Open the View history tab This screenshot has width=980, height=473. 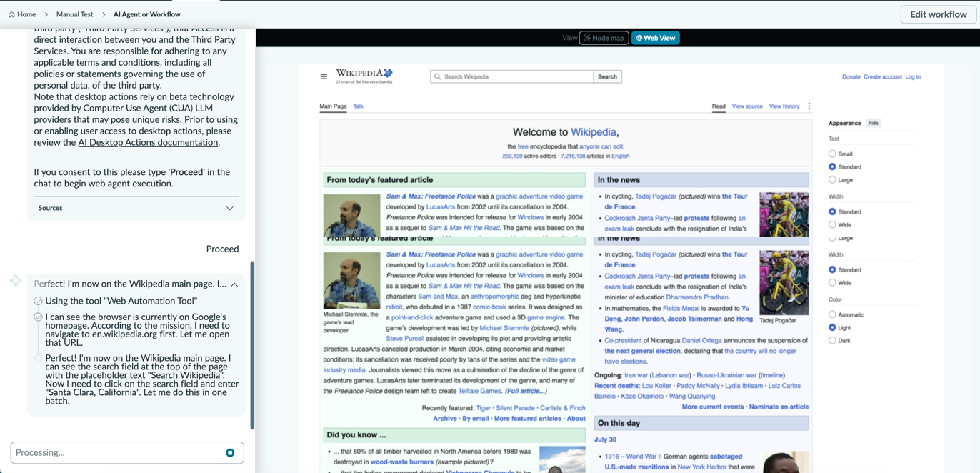(x=784, y=106)
